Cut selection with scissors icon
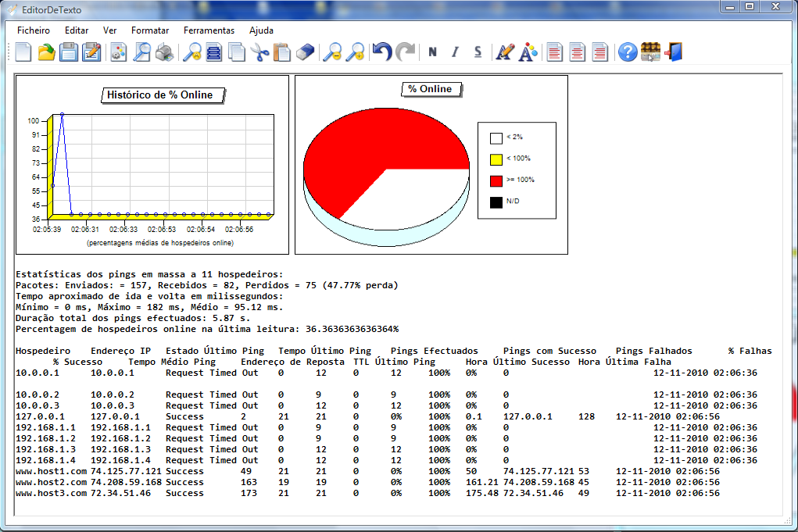This screenshot has width=798, height=532. (x=259, y=52)
